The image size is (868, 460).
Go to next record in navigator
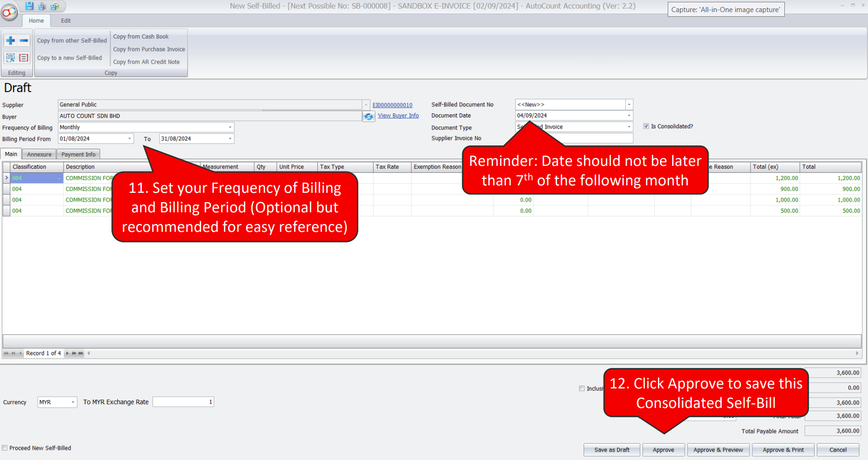coord(67,353)
